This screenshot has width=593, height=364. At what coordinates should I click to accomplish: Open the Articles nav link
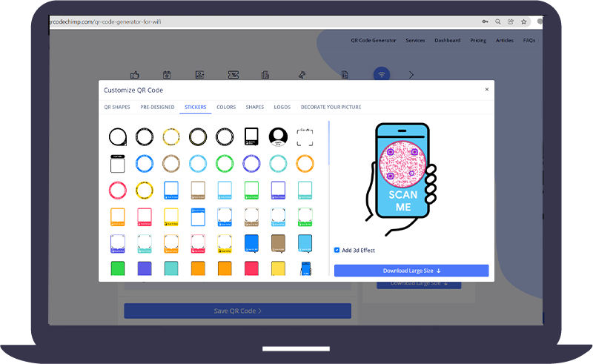(x=505, y=40)
